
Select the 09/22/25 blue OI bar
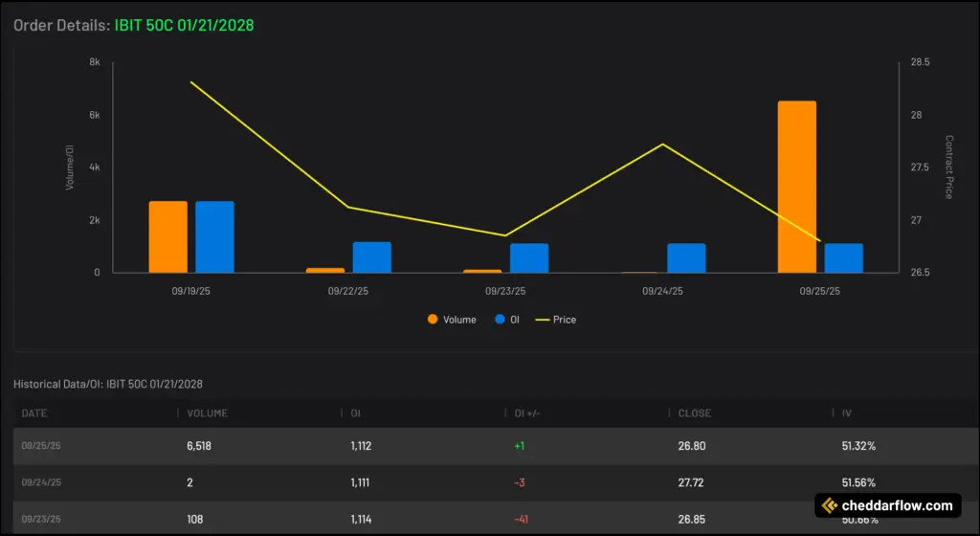coord(372,257)
